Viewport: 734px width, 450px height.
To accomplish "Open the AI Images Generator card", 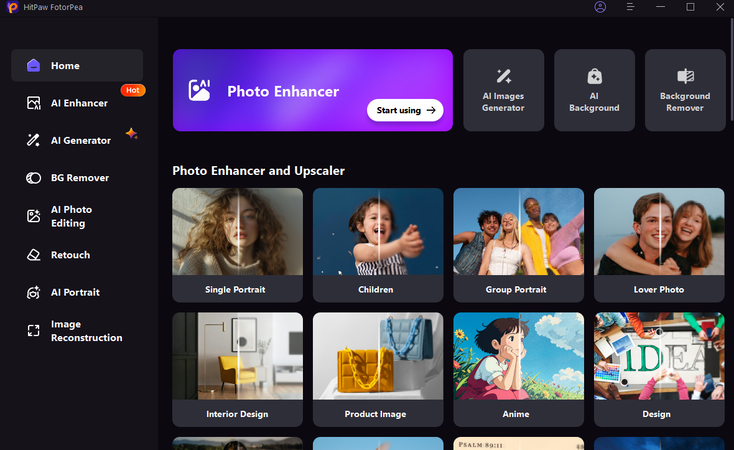I will tap(503, 90).
